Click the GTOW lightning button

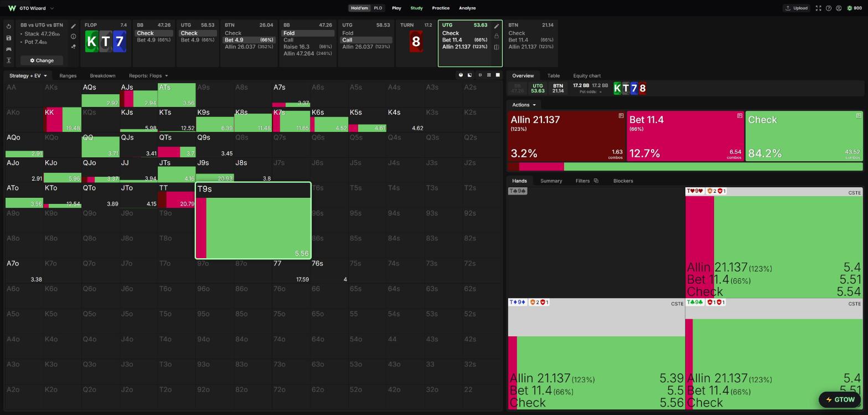pyautogui.click(x=840, y=399)
